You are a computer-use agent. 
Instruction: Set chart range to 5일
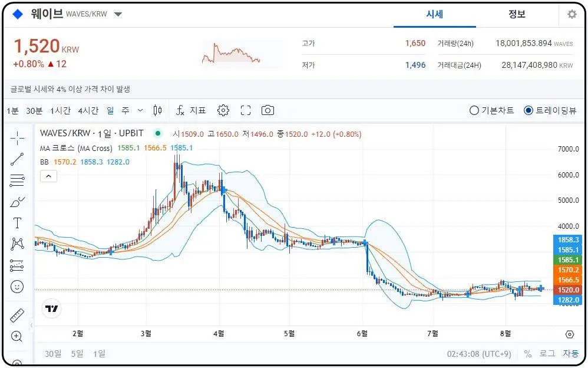[78, 354]
